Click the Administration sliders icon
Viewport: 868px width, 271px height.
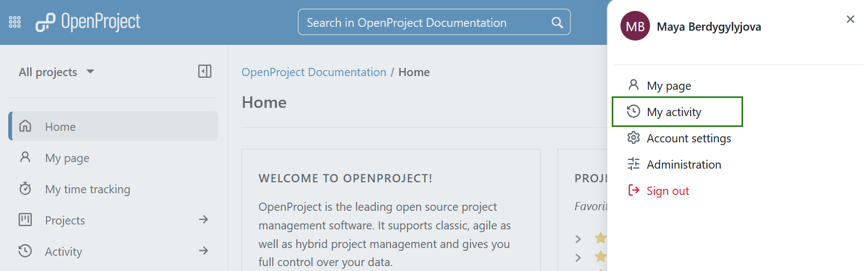(634, 164)
